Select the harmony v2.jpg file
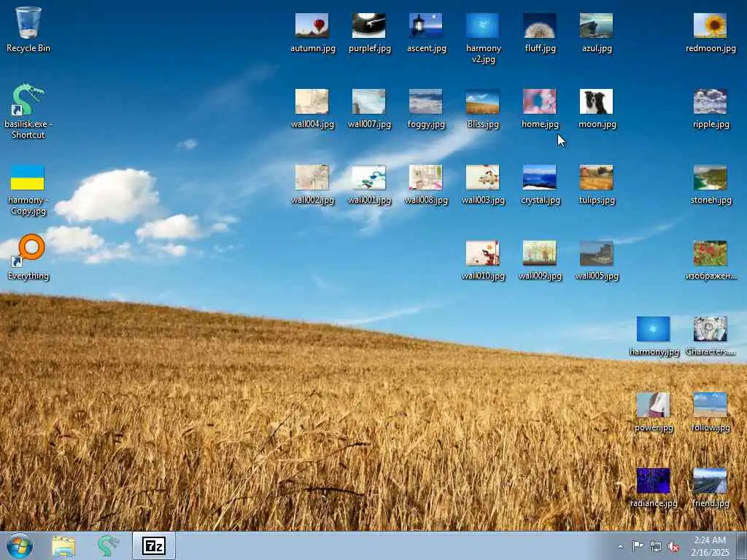Viewport: 747px width, 560px height. [483, 38]
